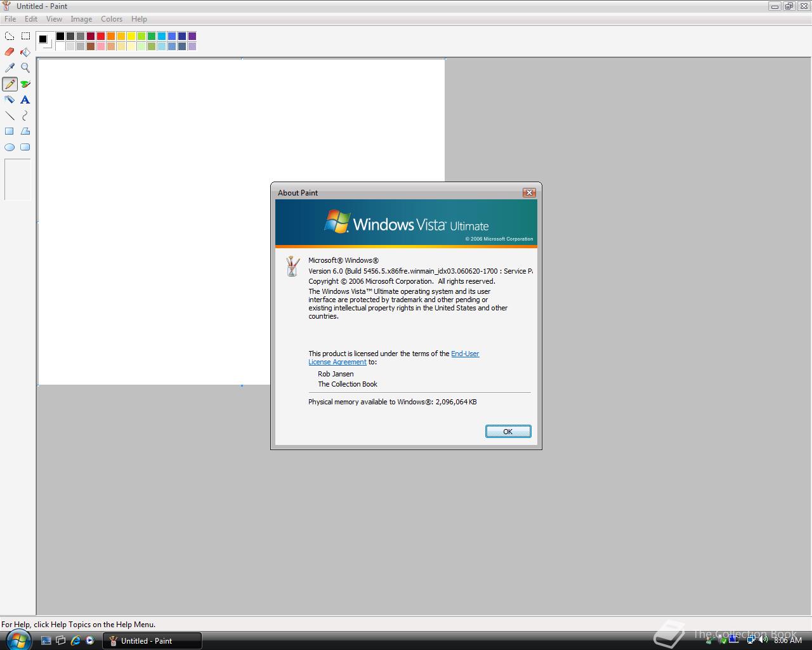Pick the orange color swatch
The image size is (812, 650).
pos(111,36)
